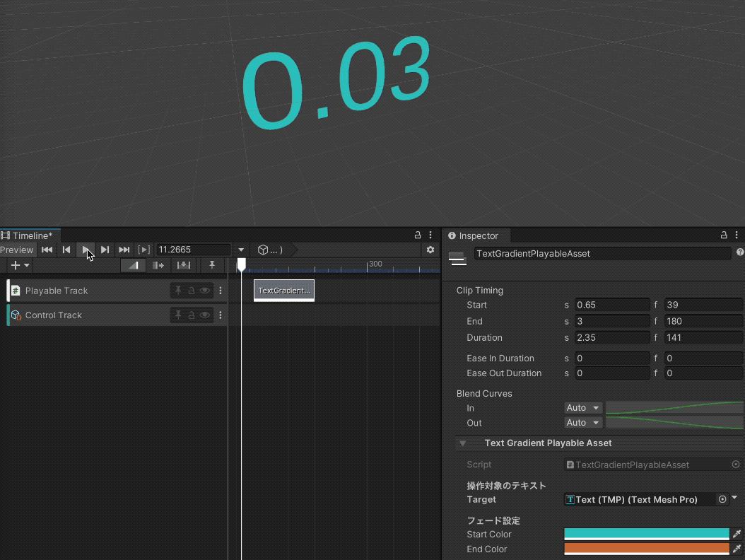Select the Replace edit mode icon
This screenshot has width=745, height=560.
183,265
